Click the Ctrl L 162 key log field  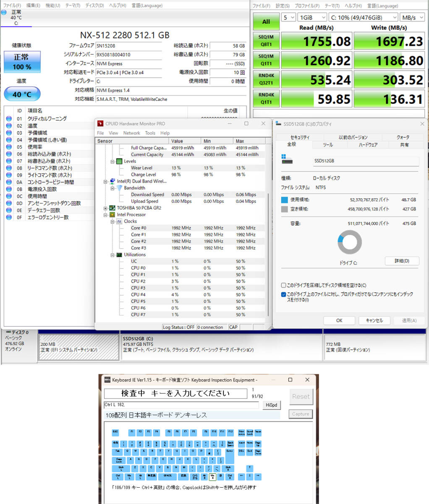[x=181, y=405]
